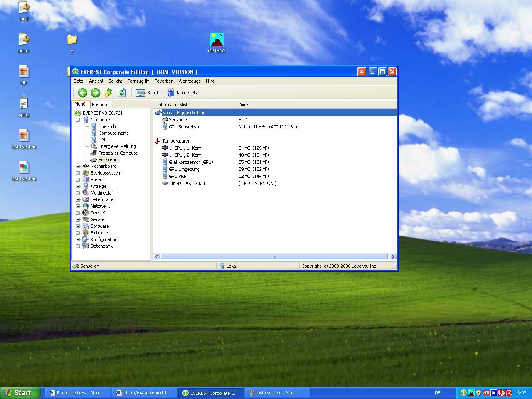532x399 pixels.
Task: Click the Sicherheit shield icon in tree
Action: tap(86, 233)
